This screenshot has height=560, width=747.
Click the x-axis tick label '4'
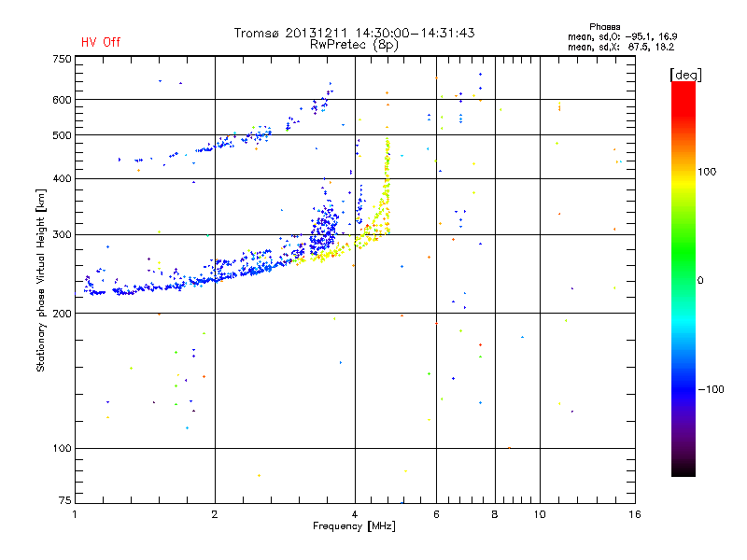coord(355,514)
